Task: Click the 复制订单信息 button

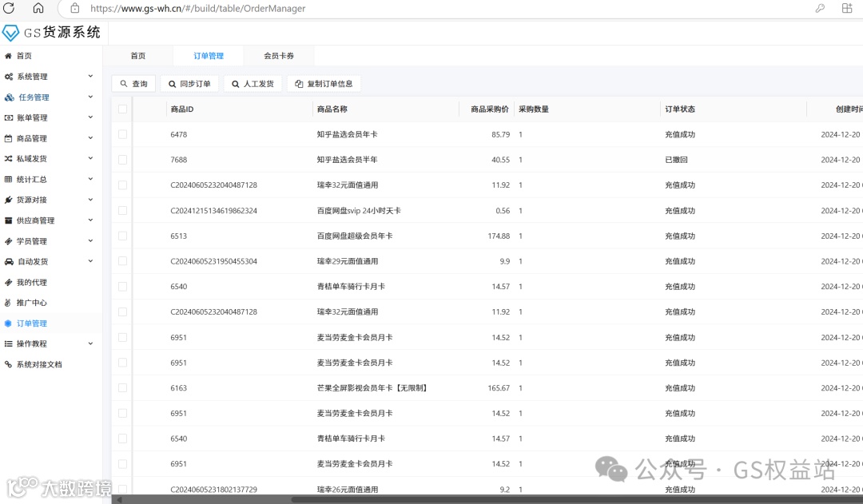Action: click(324, 84)
